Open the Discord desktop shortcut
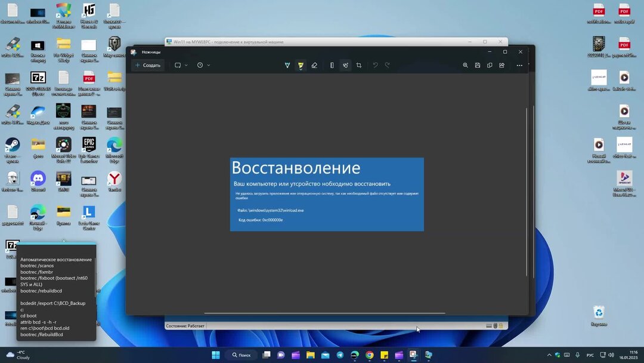Viewport: 644px width, 363px height. coord(38,181)
